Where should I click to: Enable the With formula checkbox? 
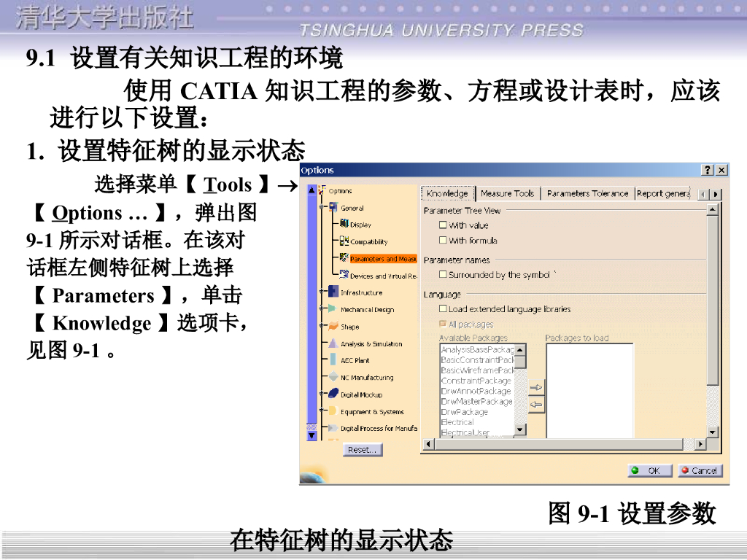pos(443,240)
